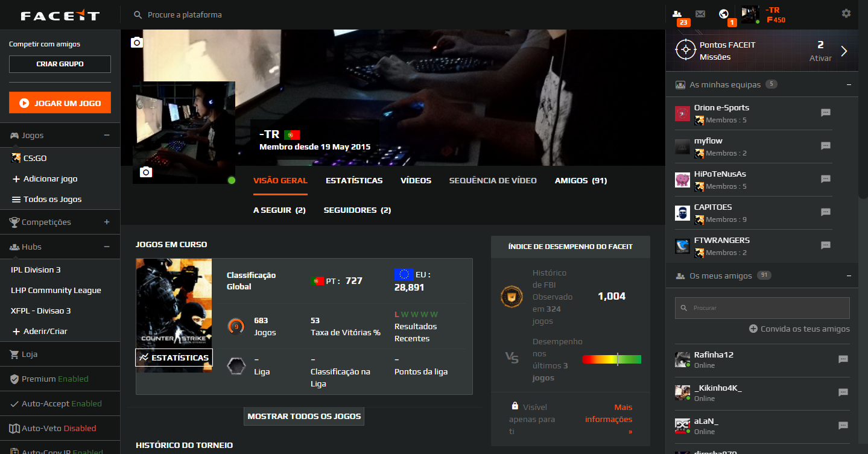This screenshot has height=454, width=868.
Task: Open the Visão Geral tab
Action: [280, 181]
